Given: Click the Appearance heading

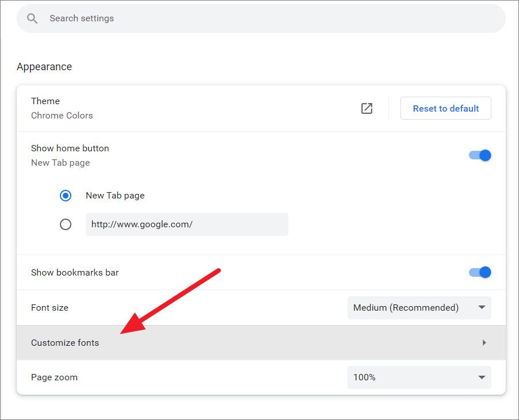Looking at the screenshot, I should click(44, 67).
